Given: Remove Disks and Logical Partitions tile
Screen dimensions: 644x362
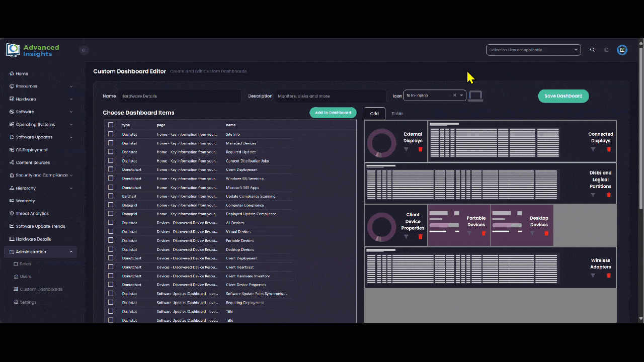Looking at the screenshot, I should tap(608, 195).
